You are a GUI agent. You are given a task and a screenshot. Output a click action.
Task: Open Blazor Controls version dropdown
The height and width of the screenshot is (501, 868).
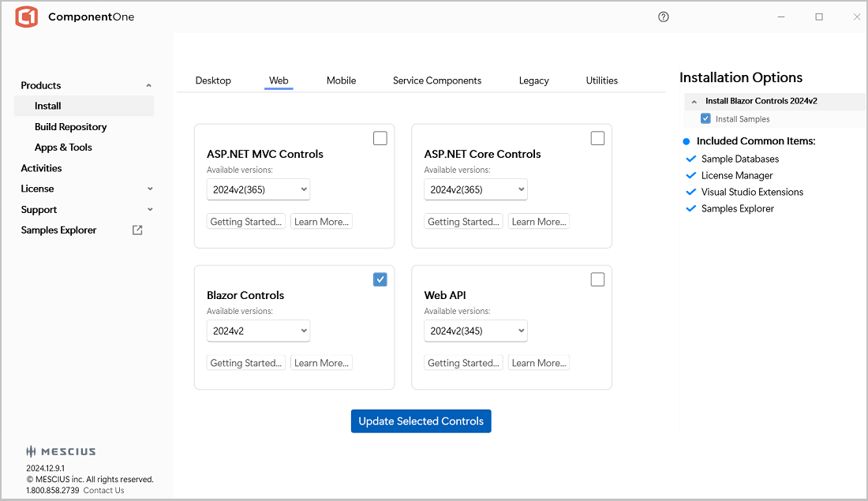point(258,331)
